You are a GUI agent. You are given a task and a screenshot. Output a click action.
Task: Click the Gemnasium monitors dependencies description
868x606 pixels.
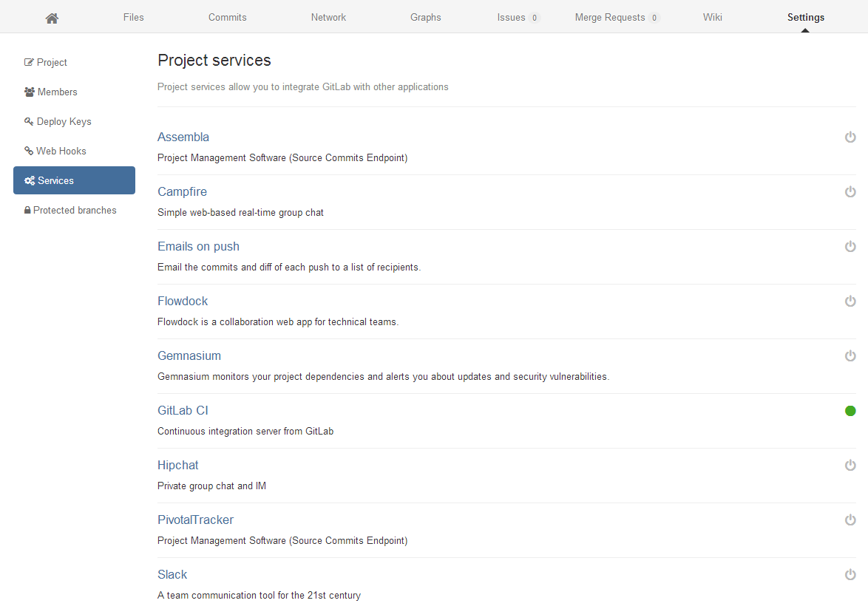tap(383, 377)
